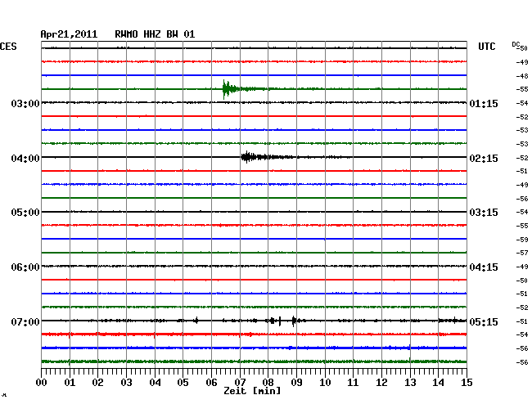
Task: Select the 04:00 local time label
Action: click(x=25, y=159)
